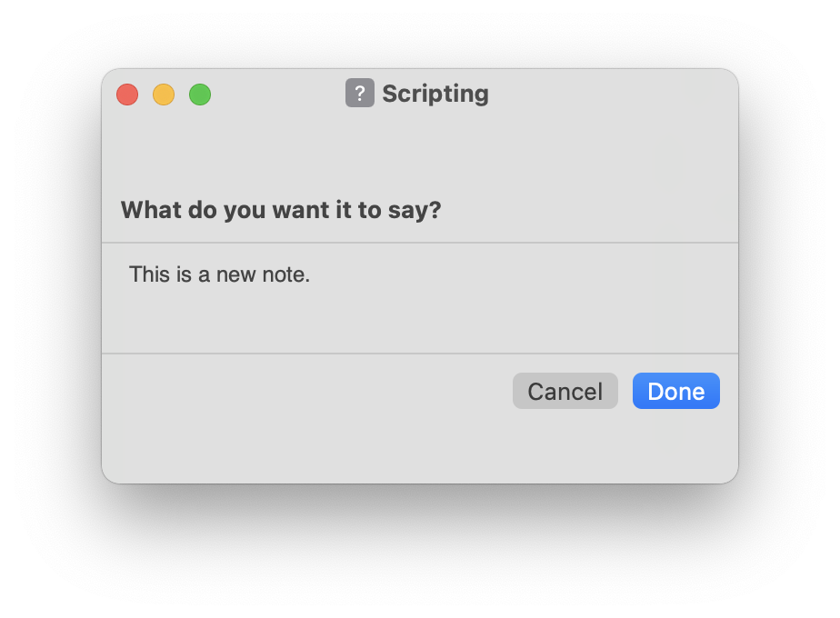Screen dimensions: 840x618
Task: Click empty area of text field below note
Action: pos(420,322)
